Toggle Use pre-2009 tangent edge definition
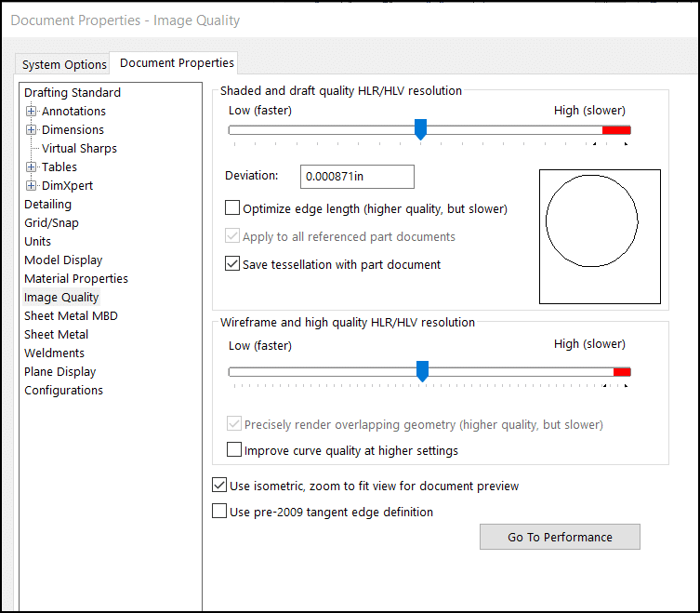 click(x=219, y=512)
